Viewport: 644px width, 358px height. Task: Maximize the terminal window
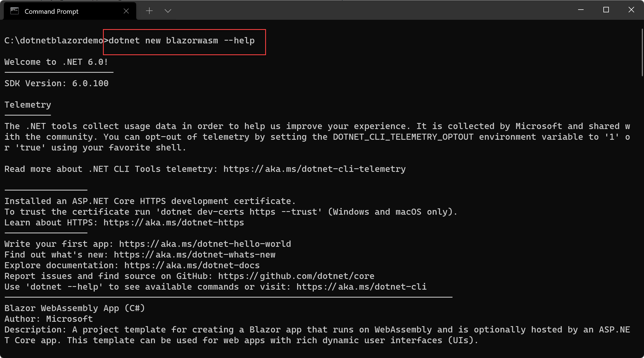(x=606, y=10)
